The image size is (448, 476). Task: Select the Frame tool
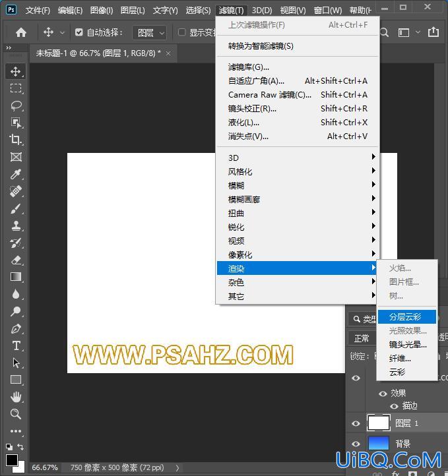click(x=15, y=157)
